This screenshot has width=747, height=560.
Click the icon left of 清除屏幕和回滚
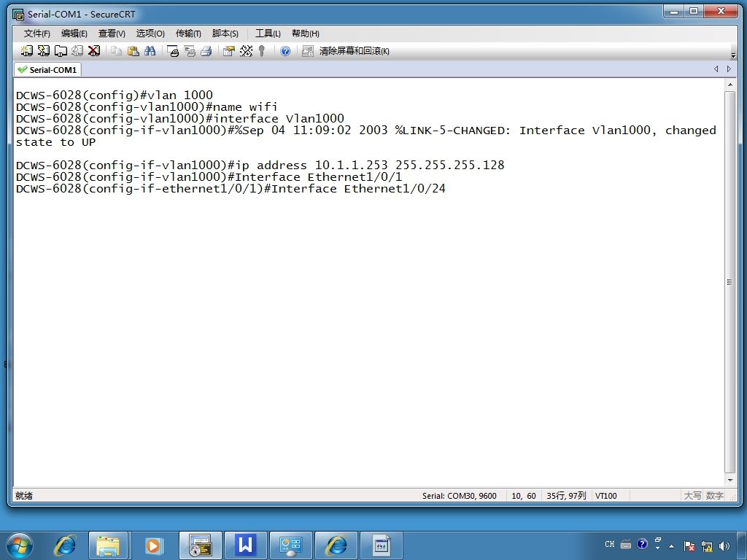[x=308, y=51]
